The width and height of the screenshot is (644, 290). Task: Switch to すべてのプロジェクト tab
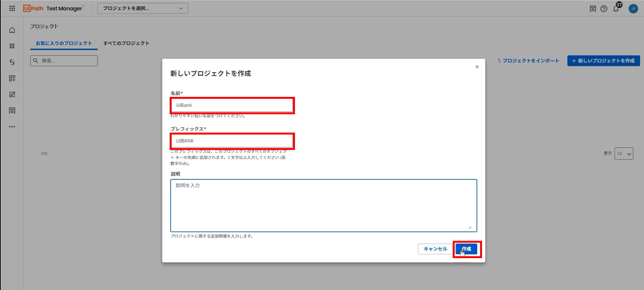click(126, 43)
